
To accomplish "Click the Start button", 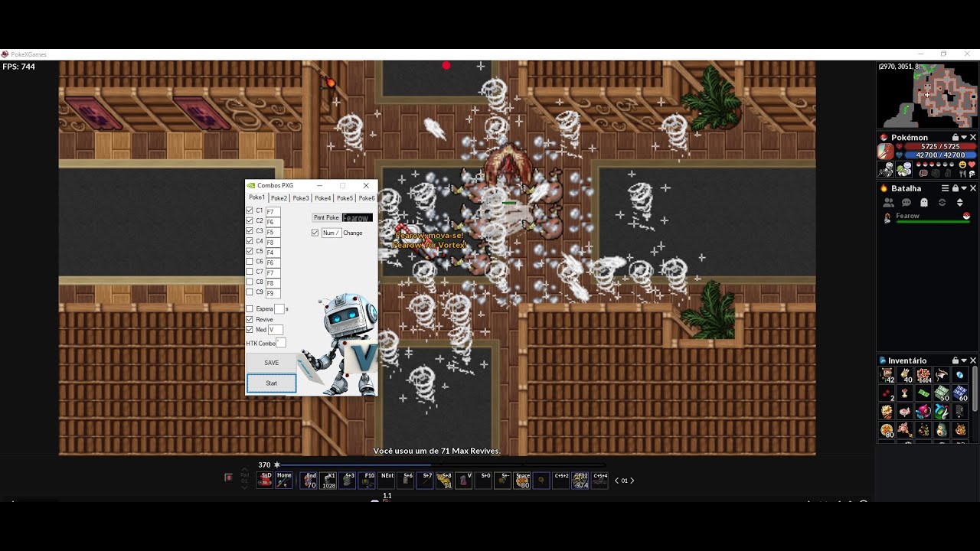I will tap(271, 383).
